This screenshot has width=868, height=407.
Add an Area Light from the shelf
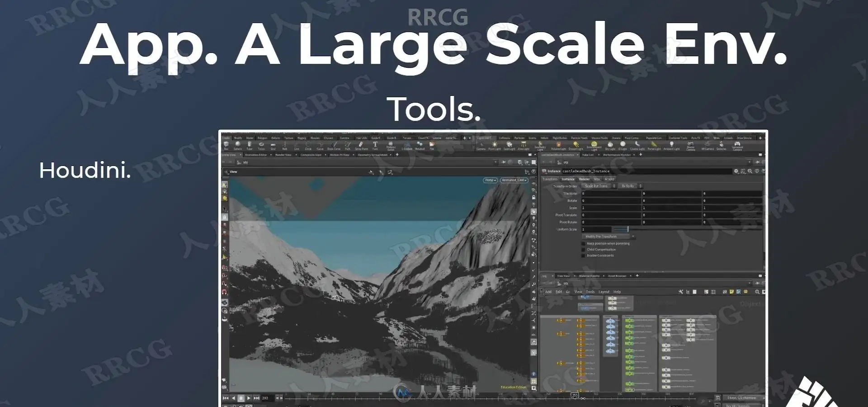pos(524,146)
